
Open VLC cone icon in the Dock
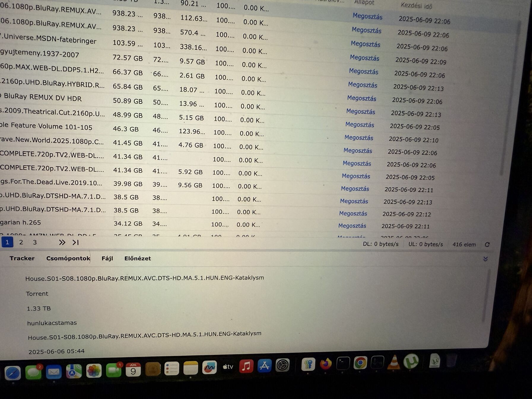coord(394,362)
